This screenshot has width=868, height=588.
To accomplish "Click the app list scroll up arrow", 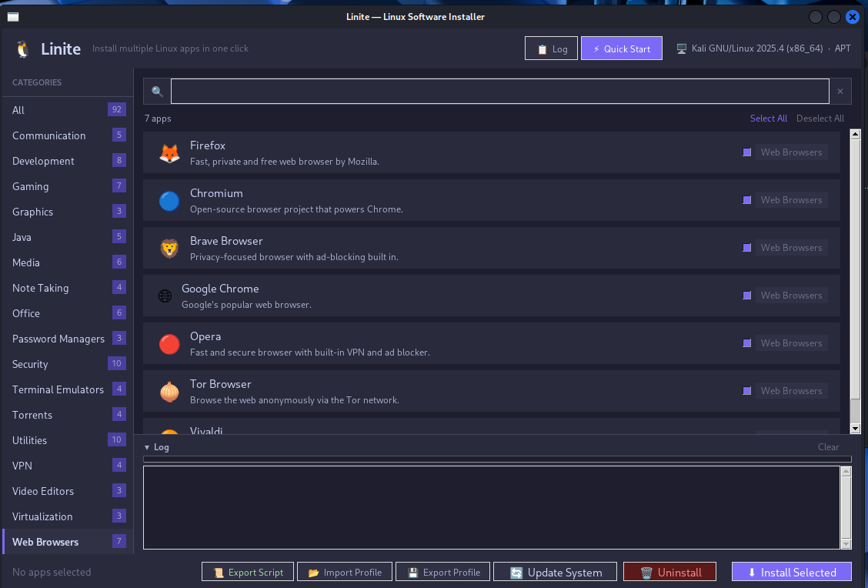I will tap(855, 134).
